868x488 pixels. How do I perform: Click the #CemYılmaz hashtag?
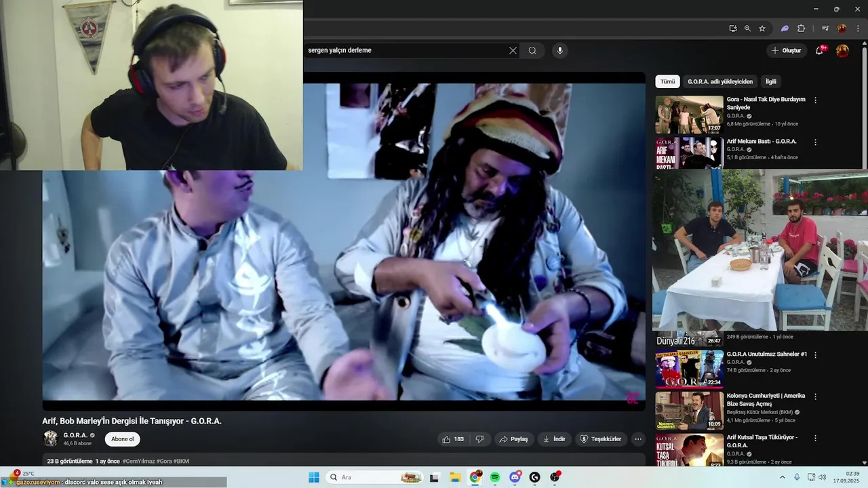tap(138, 462)
